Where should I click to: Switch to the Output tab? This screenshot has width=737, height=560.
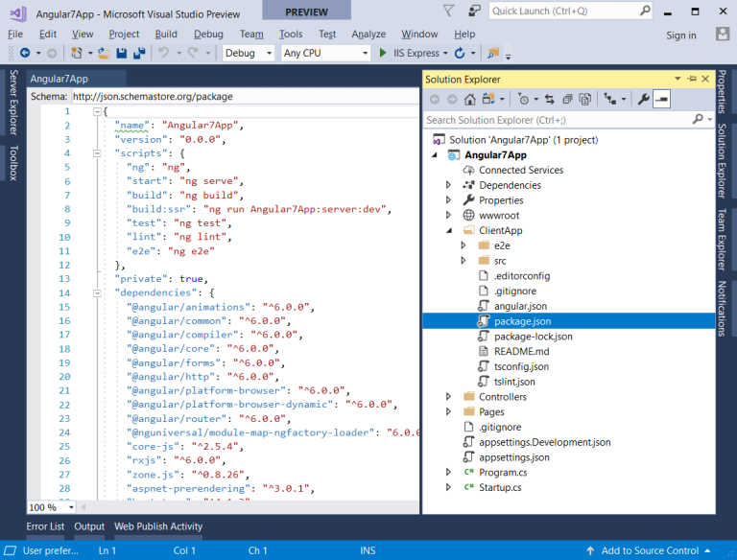[x=89, y=526]
